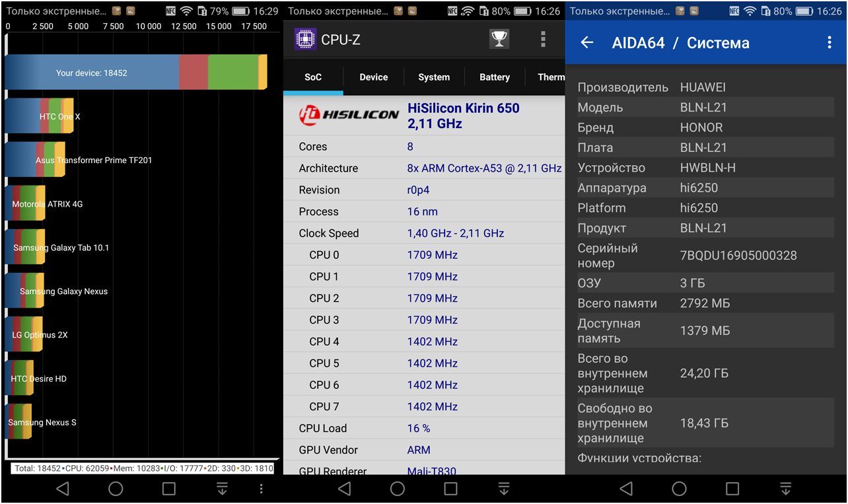
Task: Click the trophy icon in CPU-Z header
Action: (499, 40)
